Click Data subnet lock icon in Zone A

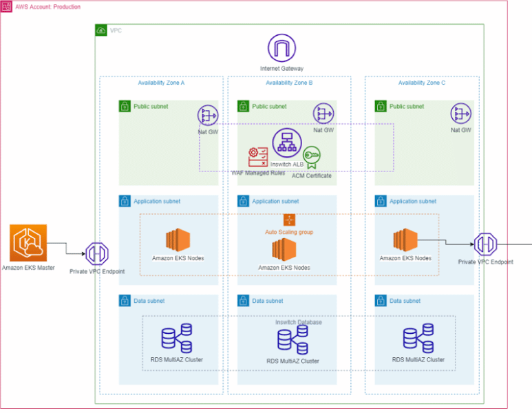[x=125, y=301]
